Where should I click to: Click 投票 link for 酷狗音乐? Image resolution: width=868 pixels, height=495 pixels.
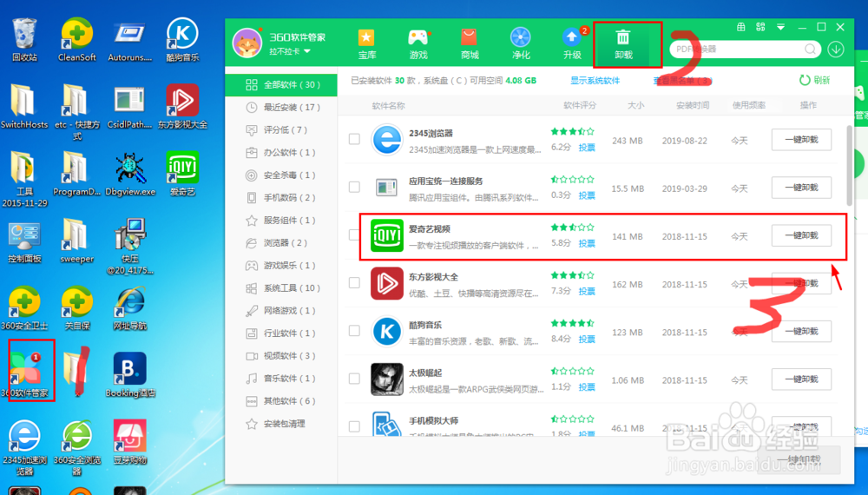(587, 339)
